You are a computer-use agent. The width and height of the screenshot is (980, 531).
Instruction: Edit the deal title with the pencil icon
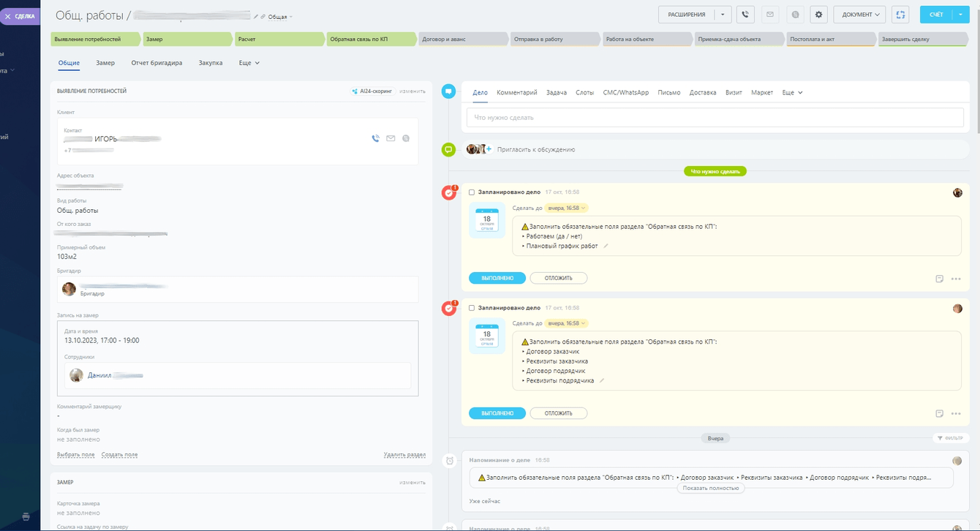click(x=256, y=16)
